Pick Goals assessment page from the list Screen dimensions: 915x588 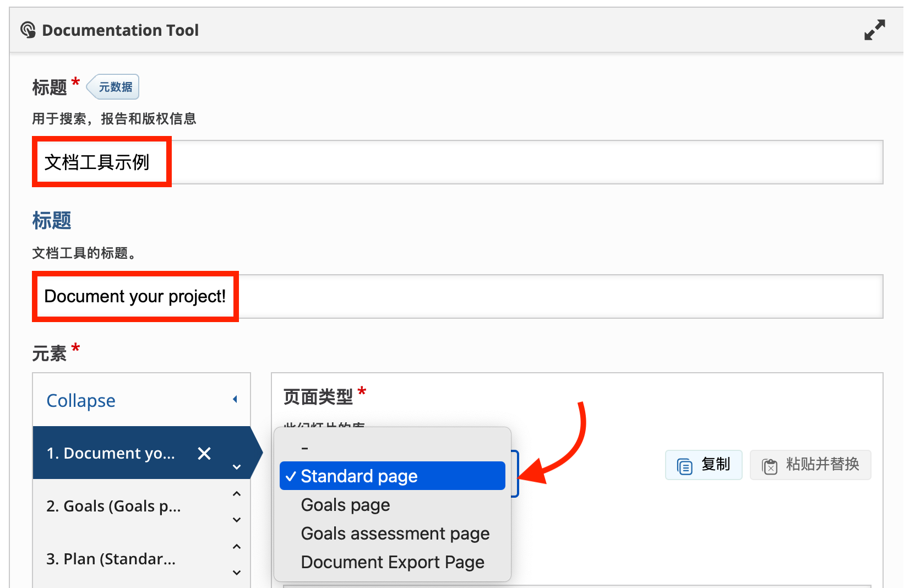[x=395, y=533]
